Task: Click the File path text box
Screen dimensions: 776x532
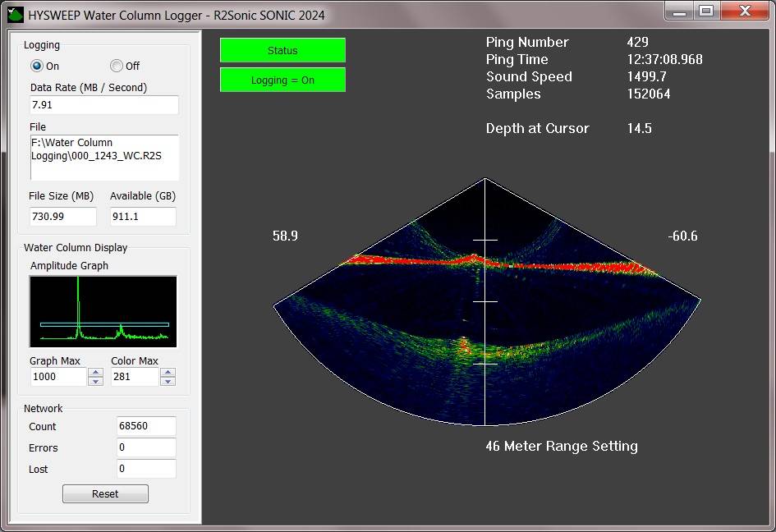Action: [103, 157]
